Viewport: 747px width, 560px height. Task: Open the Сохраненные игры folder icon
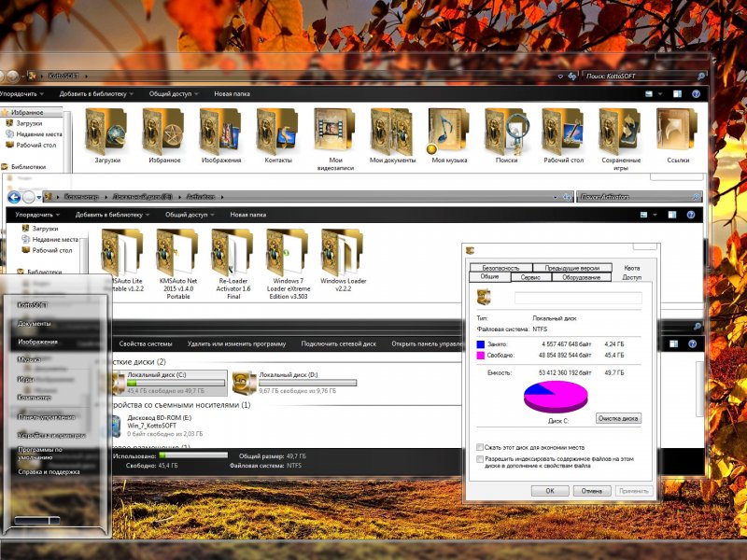(620, 132)
